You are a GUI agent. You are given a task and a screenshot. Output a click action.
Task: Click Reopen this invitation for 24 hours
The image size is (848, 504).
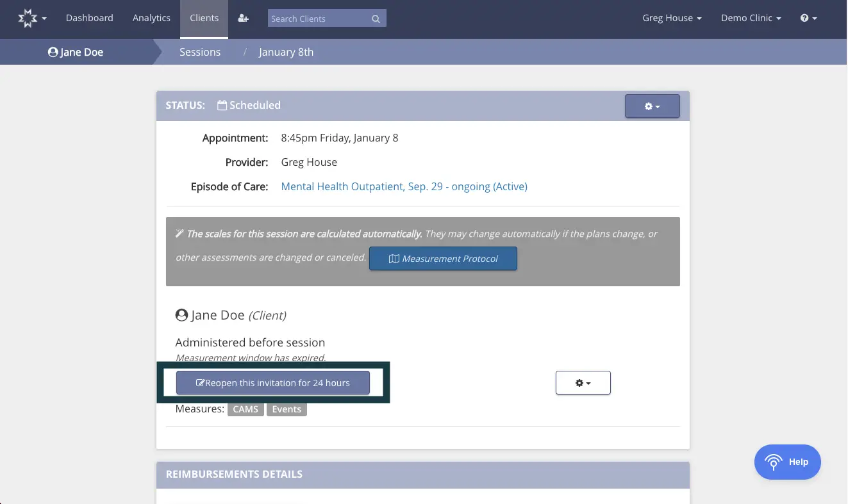(273, 383)
